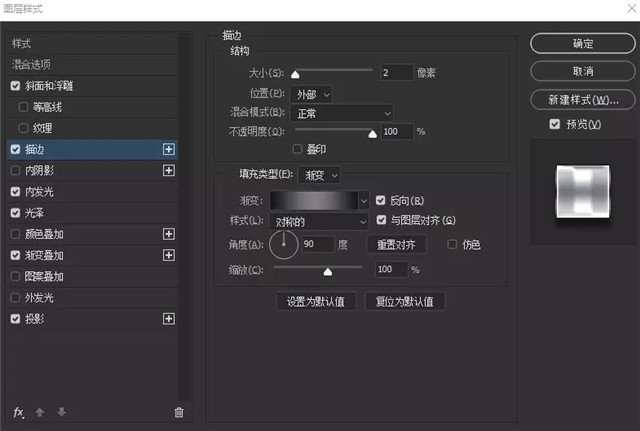Viewport: 640px width, 431px height.
Task: Toggle the 描边 effect checkbox
Action: pos(16,149)
